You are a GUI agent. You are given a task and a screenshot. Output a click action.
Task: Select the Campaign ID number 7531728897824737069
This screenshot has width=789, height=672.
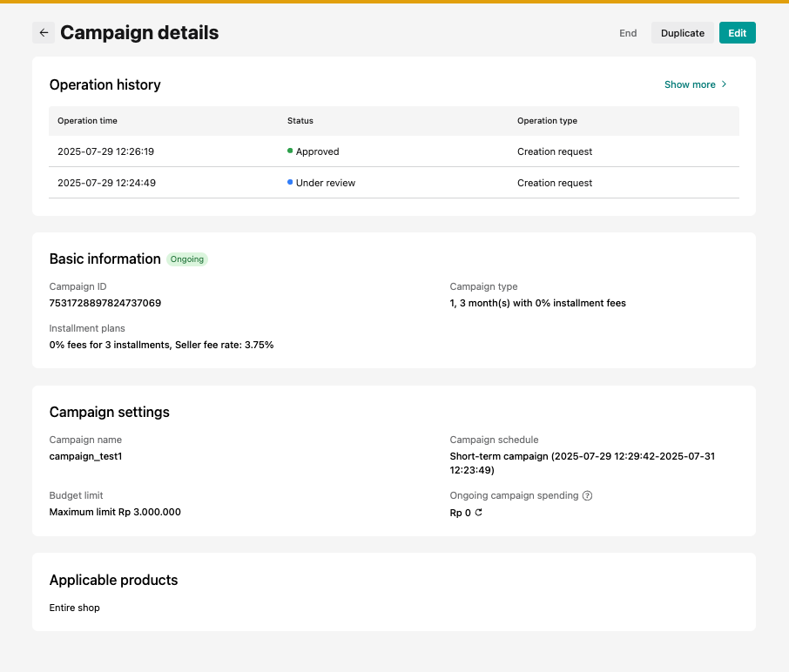105,303
